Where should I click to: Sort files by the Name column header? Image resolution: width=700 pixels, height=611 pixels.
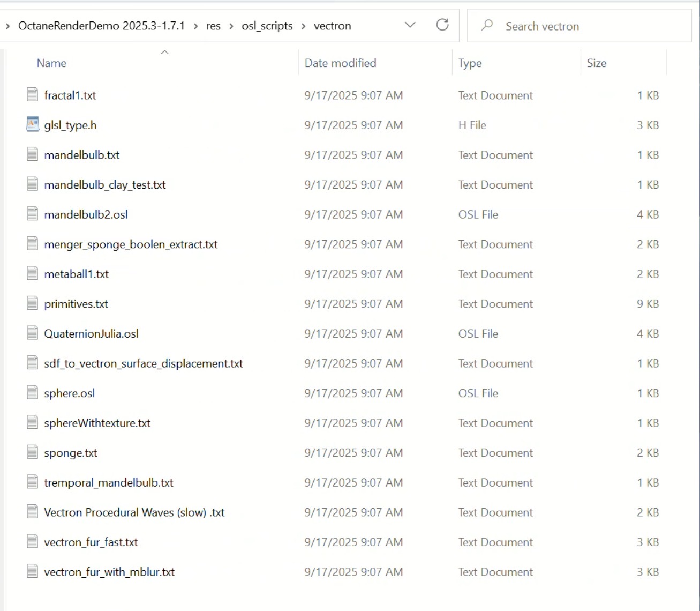(51, 63)
